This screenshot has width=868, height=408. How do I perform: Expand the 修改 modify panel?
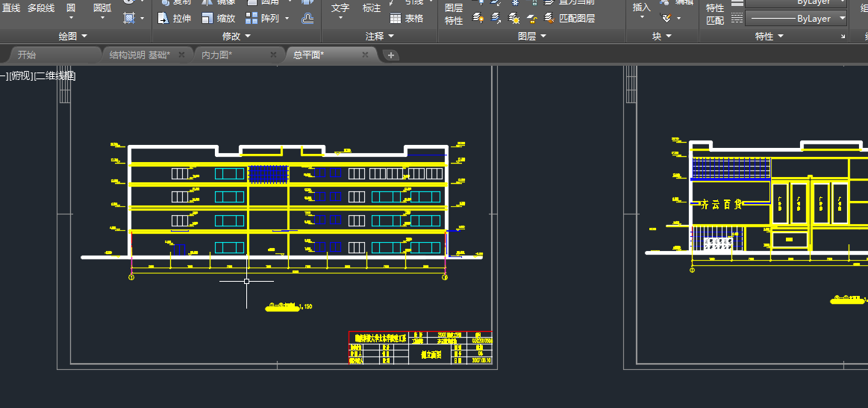237,36
